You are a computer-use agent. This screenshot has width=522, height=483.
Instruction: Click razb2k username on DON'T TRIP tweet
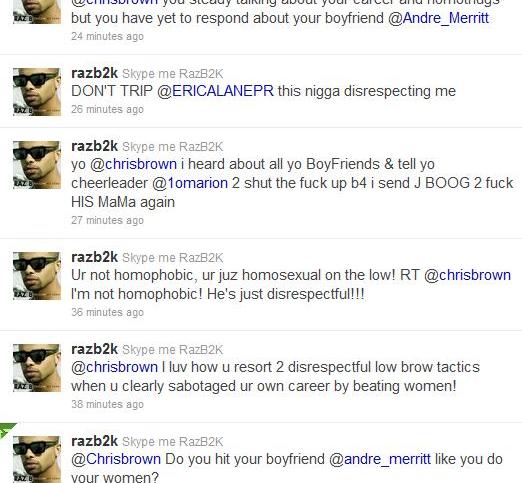94,73
